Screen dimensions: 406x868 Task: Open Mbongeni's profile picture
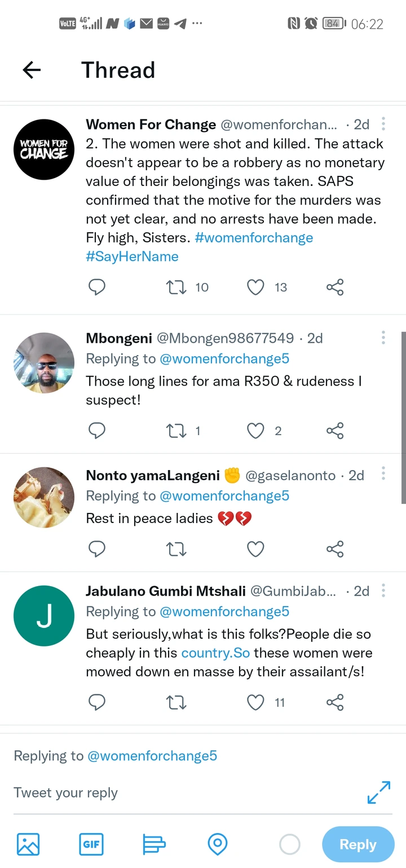pyautogui.click(x=44, y=362)
